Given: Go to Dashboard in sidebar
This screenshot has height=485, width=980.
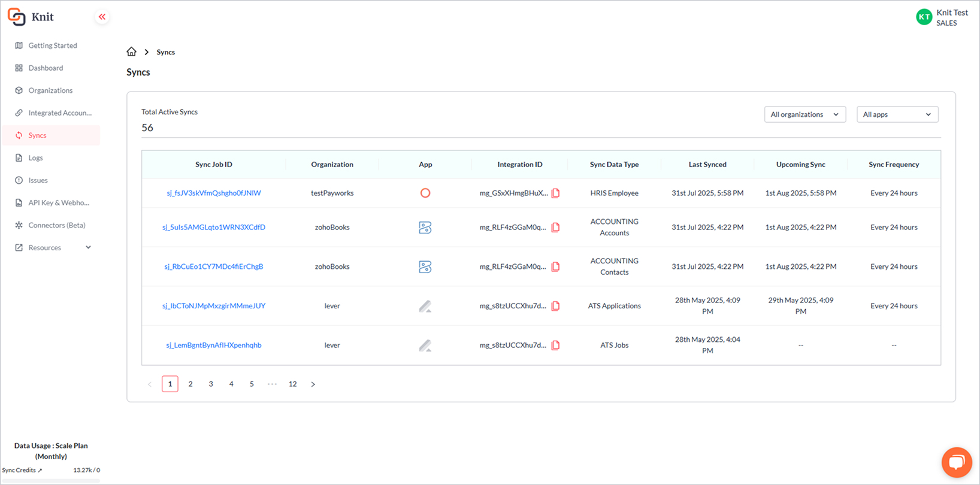Looking at the screenshot, I should point(51,68).
